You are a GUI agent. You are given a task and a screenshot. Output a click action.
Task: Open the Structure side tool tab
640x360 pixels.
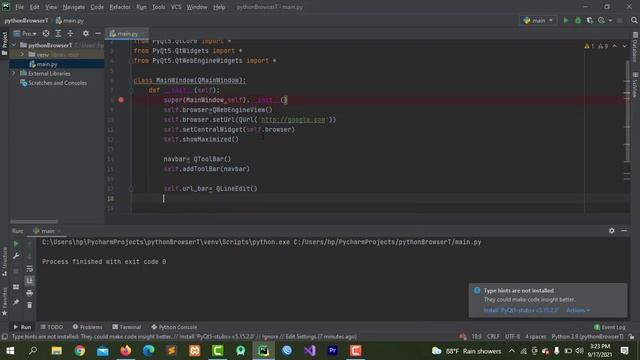click(4, 261)
